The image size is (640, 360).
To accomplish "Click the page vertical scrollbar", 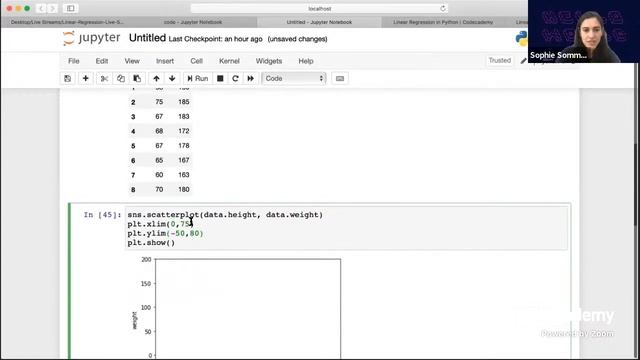I will (x=637, y=184).
